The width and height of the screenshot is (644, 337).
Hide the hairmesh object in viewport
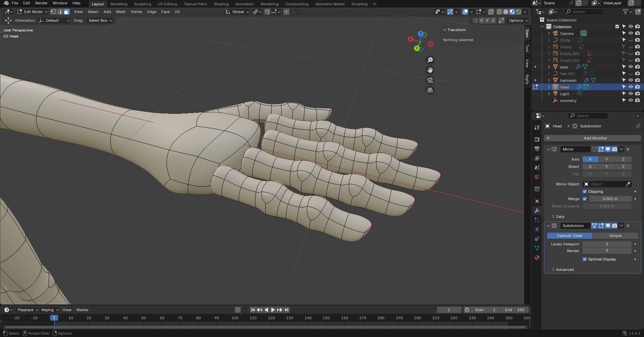coord(631,80)
